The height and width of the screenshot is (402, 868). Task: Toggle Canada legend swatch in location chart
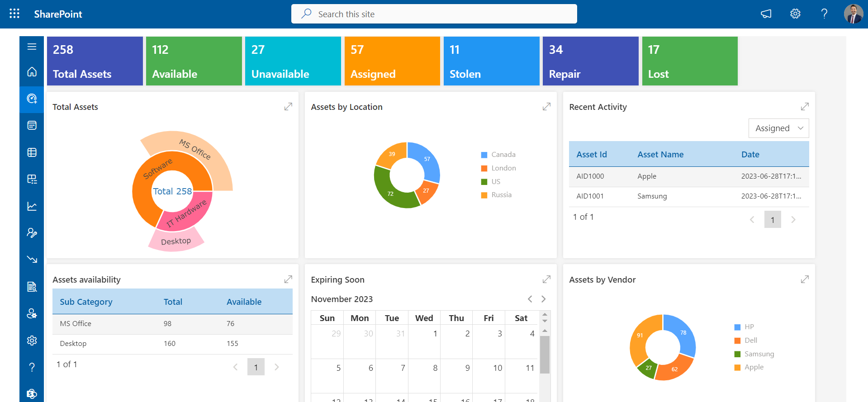tap(484, 155)
